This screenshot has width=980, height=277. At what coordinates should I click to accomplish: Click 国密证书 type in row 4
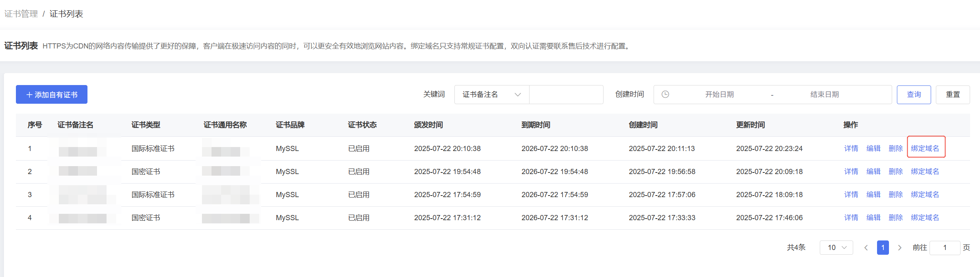click(146, 218)
